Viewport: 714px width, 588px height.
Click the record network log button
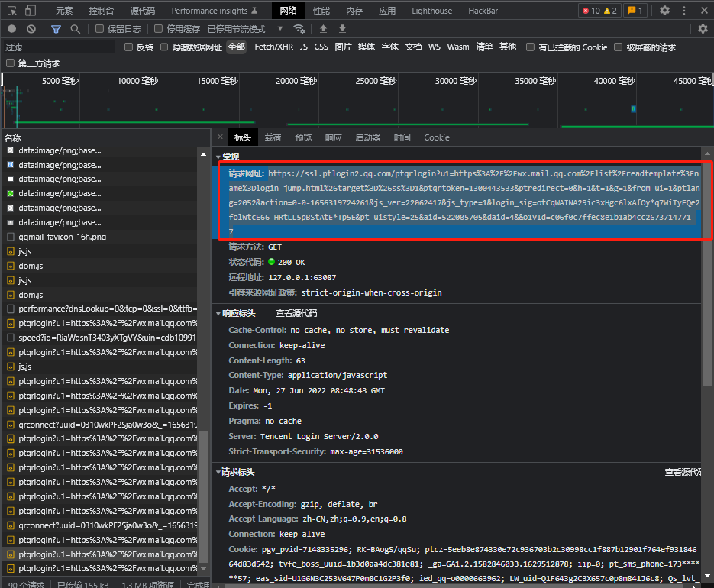click(11, 29)
